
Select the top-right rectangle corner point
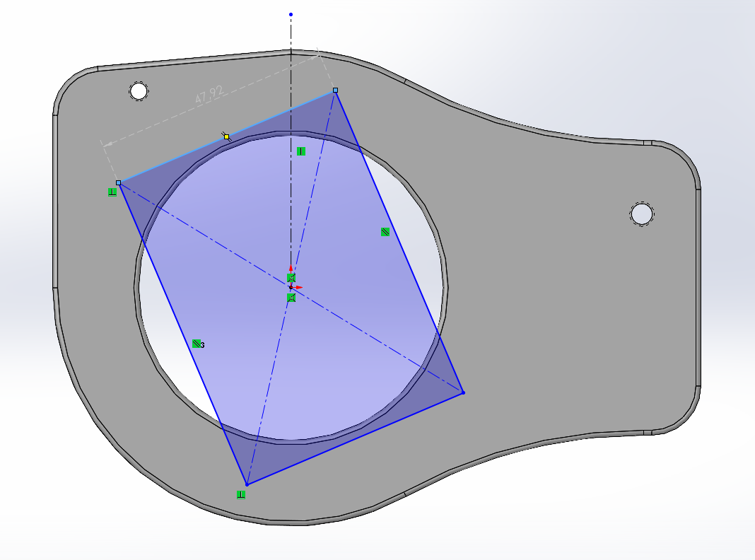pos(335,91)
